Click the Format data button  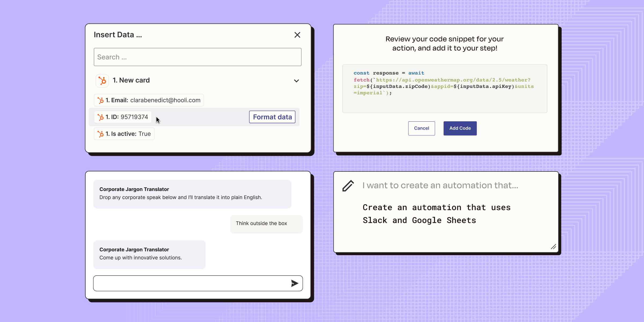pos(272,117)
